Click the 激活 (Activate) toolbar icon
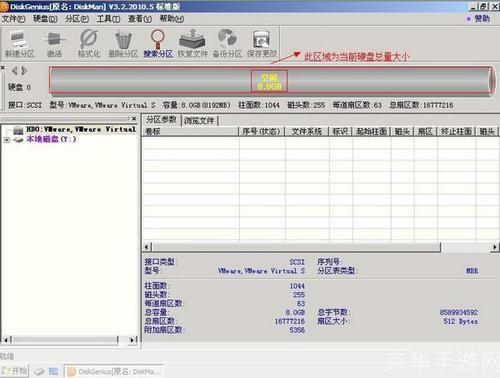The image size is (500, 378). coord(54,44)
